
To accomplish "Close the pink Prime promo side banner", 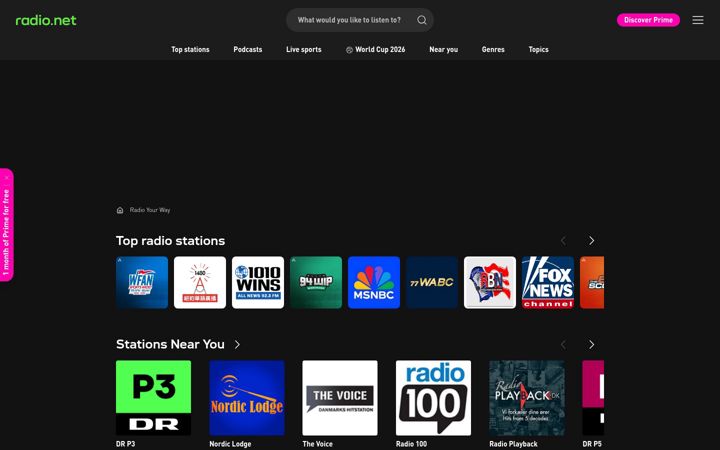I will [7, 178].
